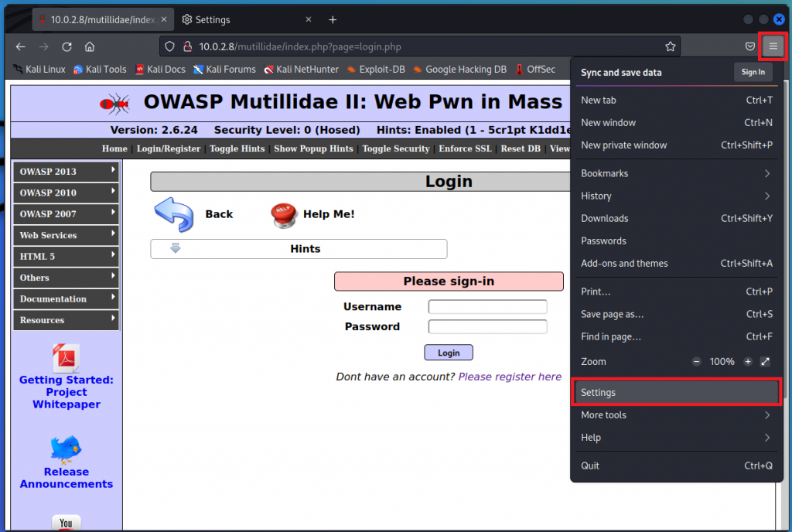
Task: Decrease zoom with the minus button
Action: point(697,361)
